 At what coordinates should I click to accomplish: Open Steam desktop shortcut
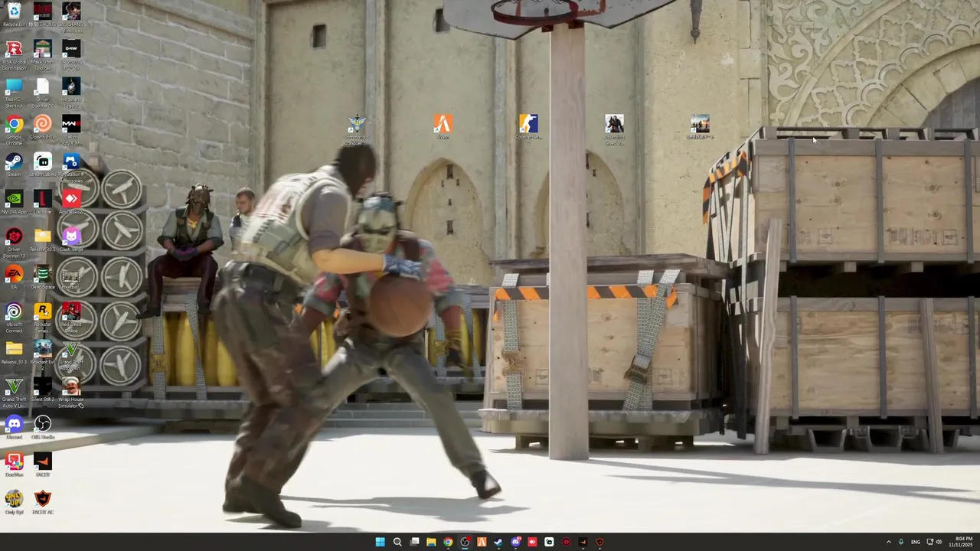point(14,165)
